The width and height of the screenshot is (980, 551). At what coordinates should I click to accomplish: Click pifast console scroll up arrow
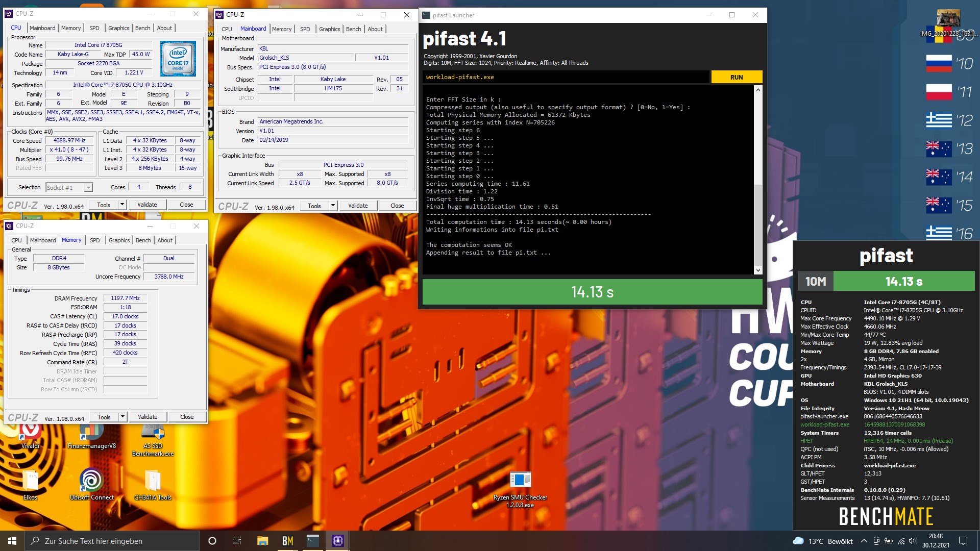pos(758,90)
